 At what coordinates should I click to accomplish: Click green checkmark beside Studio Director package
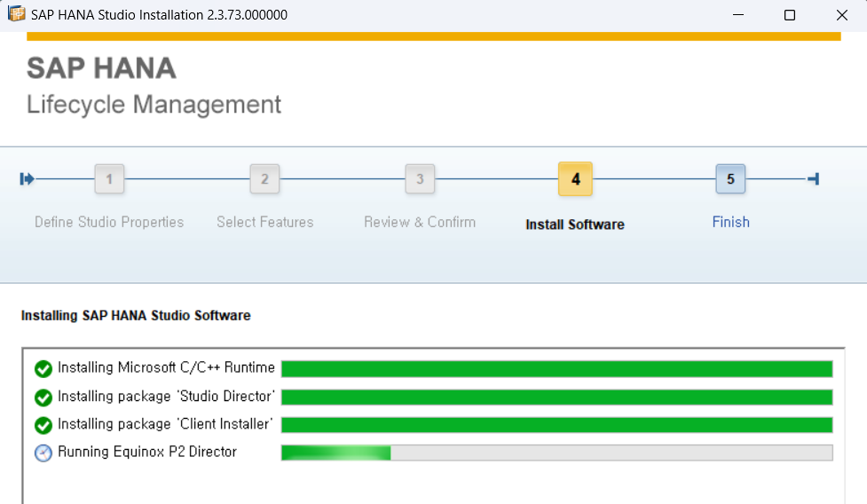(43, 398)
